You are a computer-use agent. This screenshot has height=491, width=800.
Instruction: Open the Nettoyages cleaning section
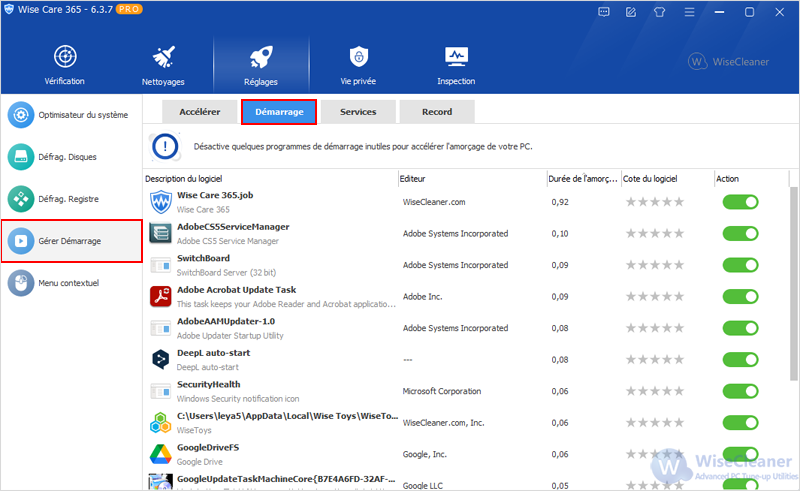click(x=163, y=65)
